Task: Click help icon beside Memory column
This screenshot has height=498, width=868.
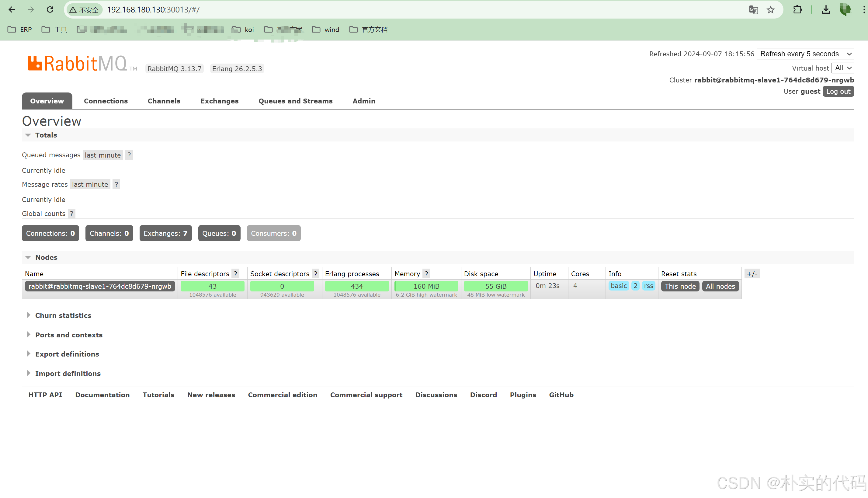Action: pyautogui.click(x=426, y=273)
